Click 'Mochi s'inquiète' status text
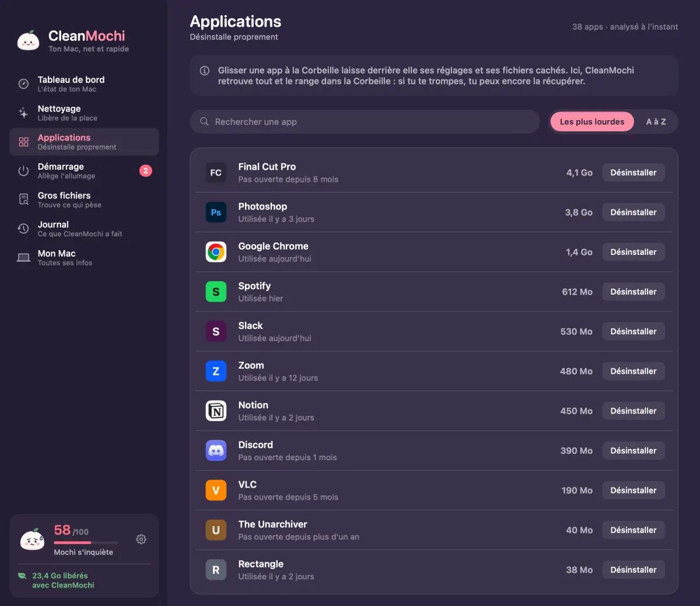Screen dimensions: 700x606 pos(83,552)
